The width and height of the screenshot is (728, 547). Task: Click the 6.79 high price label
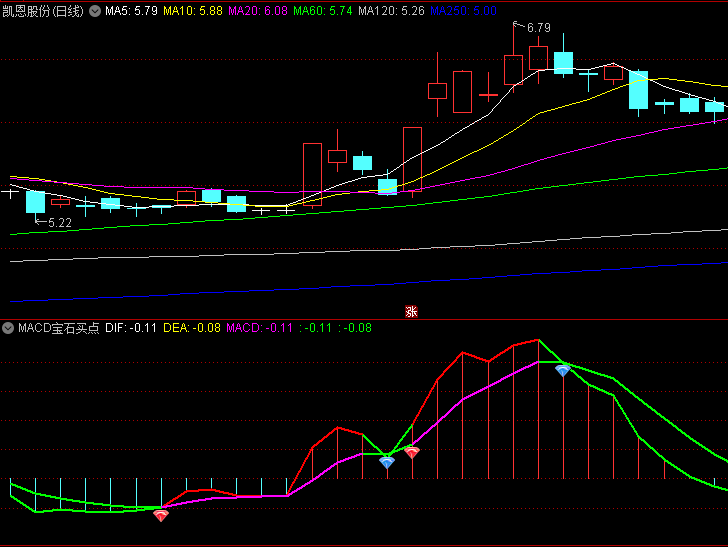pyautogui.click(x=538, y=27)
